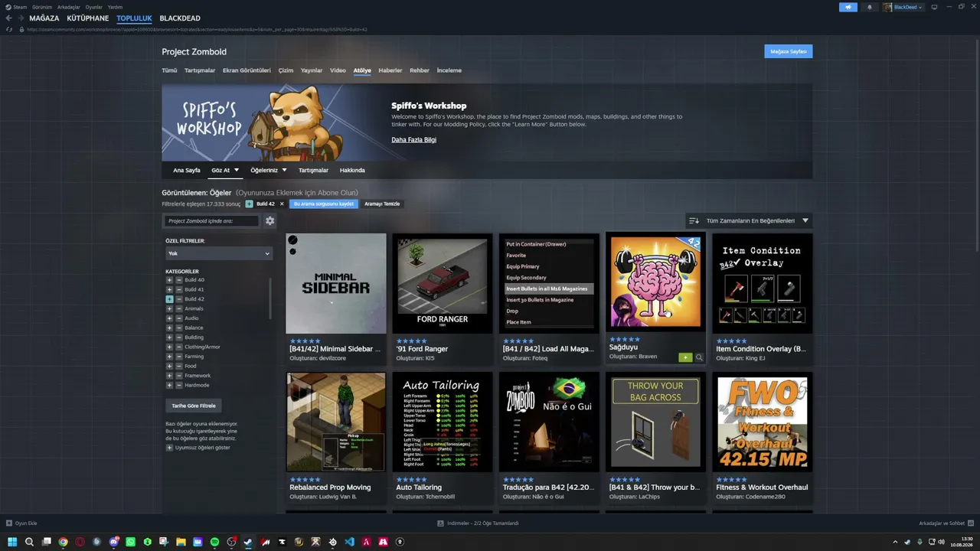Viewport: 980px width, 551px height.
Task: Go back with the Steam back arrow
Action: tap(8, 18)
